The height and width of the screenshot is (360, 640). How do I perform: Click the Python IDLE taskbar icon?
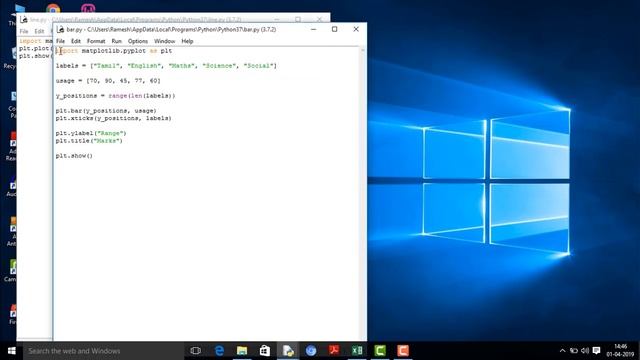point(288,351)
